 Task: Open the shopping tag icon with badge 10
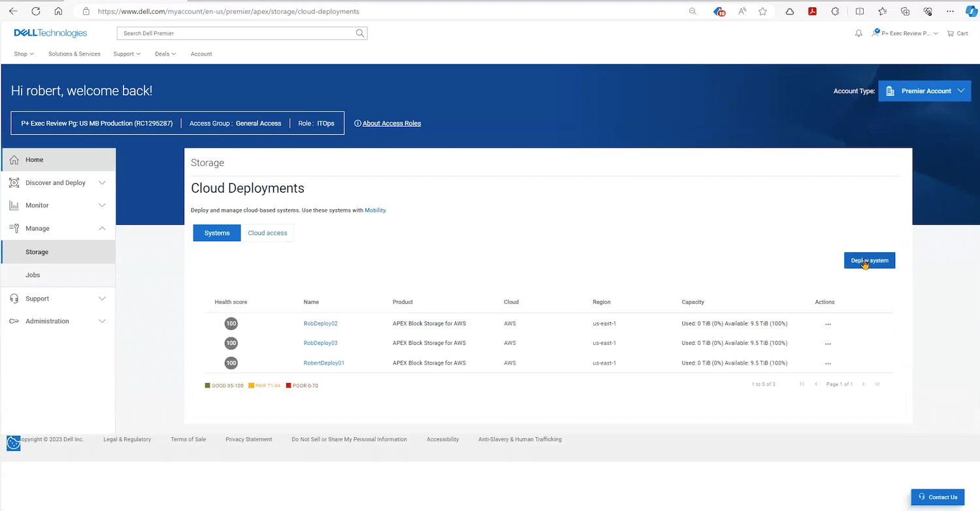[719, 11]
